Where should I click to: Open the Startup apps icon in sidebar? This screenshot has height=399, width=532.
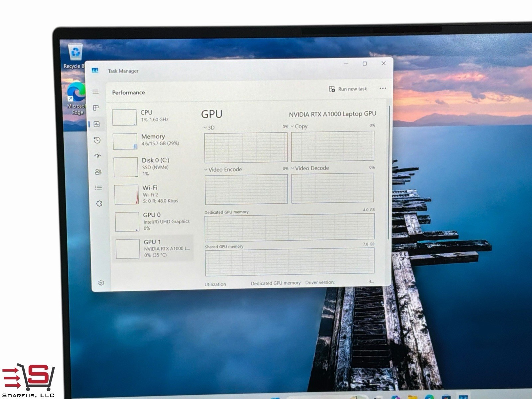97,156
